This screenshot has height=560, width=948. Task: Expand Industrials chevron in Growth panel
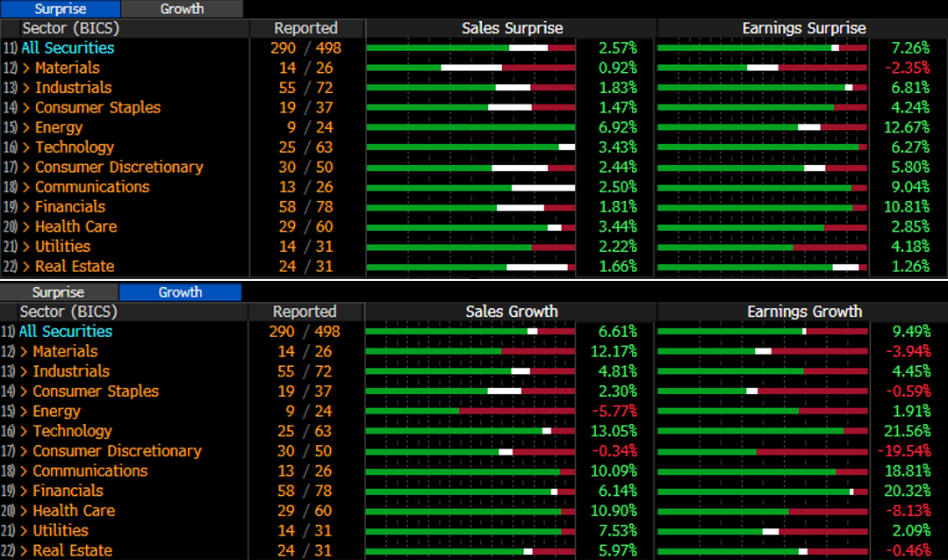(x=24, y=372)
